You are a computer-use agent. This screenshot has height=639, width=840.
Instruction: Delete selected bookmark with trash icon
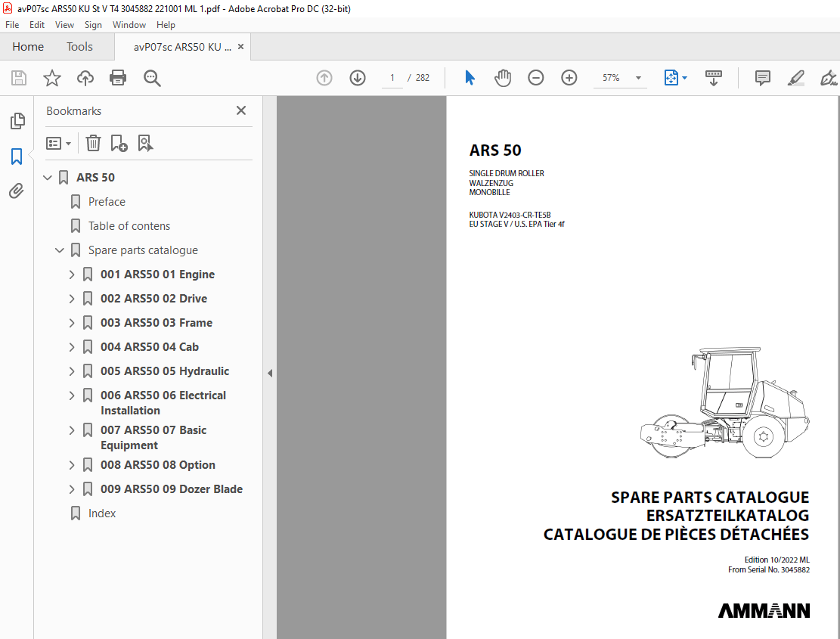click(92, 143)
